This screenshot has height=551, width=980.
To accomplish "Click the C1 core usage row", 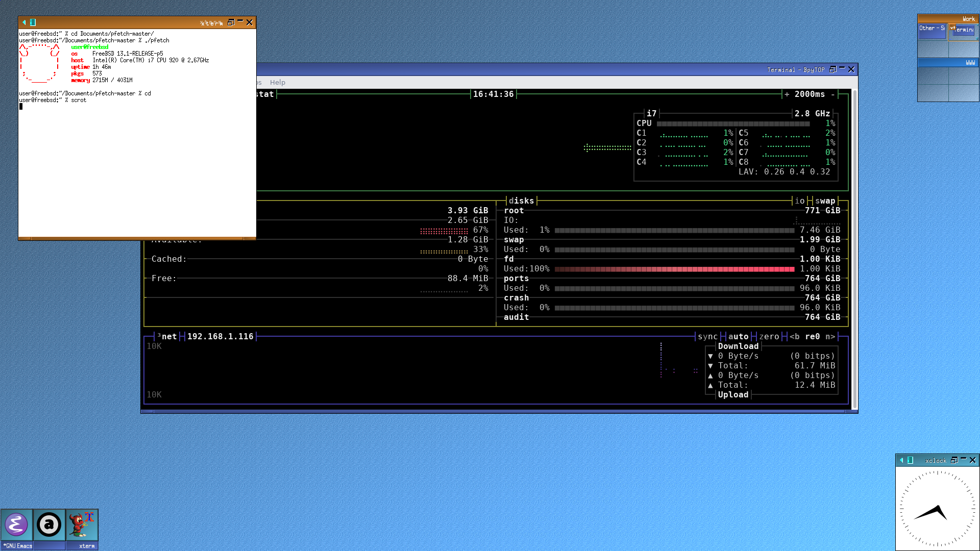I will click(684, 133).
